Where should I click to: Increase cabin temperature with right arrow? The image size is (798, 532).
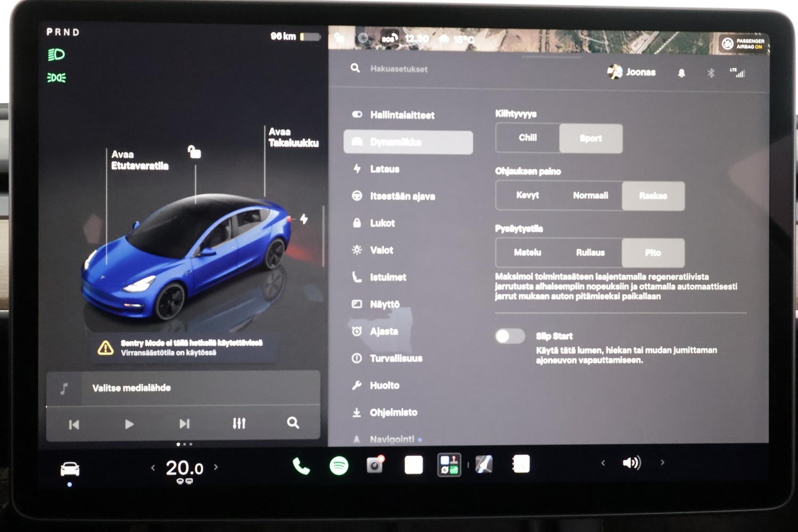point(216,467)
